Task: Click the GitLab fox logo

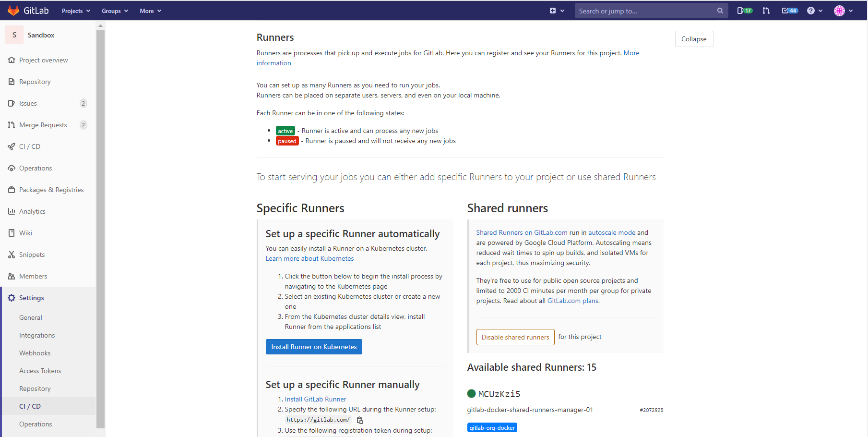Action: tap(13, 11)
